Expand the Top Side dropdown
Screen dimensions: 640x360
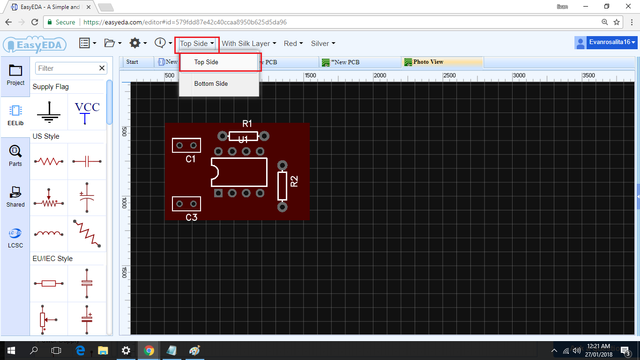197,43
